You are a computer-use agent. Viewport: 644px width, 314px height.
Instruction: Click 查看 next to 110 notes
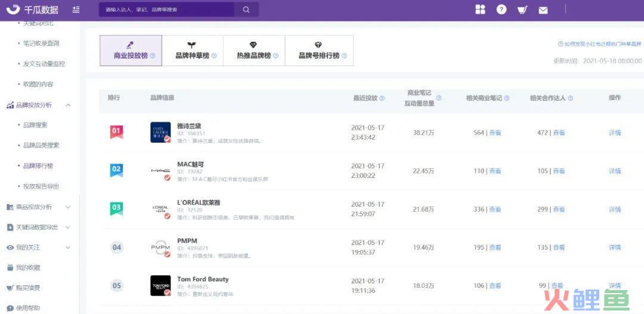[x=496, y=171]
